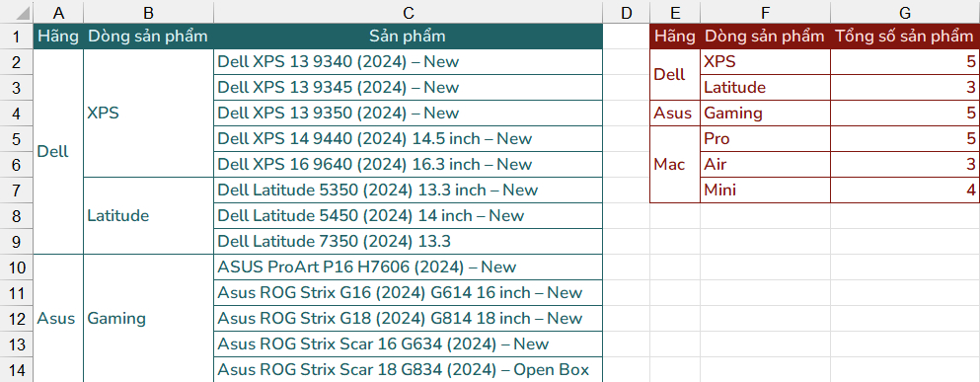The image size is (980, 382).
Task: Click cell "Asus ROG Strix Scar 16 G634"
Action: point(409,344)
